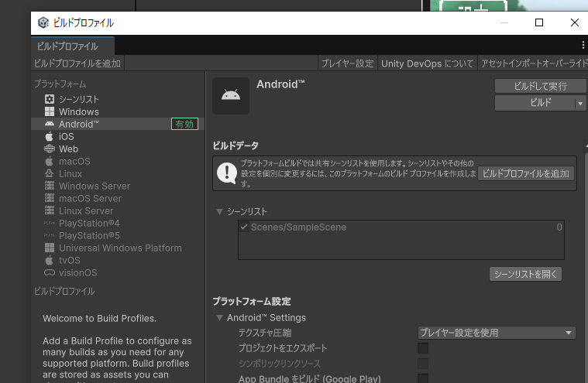Click the iOS apple icon
This screenshot has width=588, height=383.
point(50,136)
